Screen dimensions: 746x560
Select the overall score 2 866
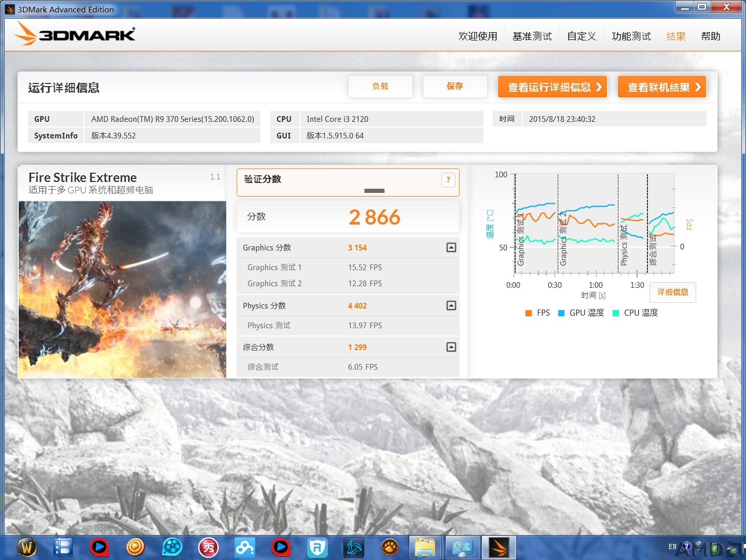(x=375, y=217)
